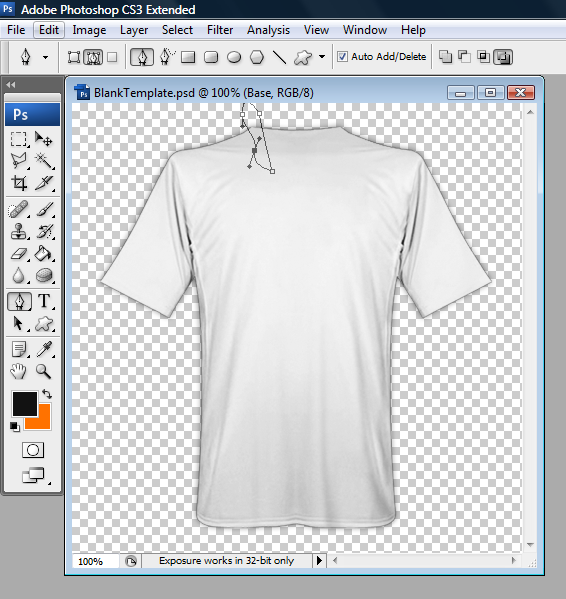Select the Rectangular Marquee tool
This screenshot has height=599, width=566.
pos(18,139)
